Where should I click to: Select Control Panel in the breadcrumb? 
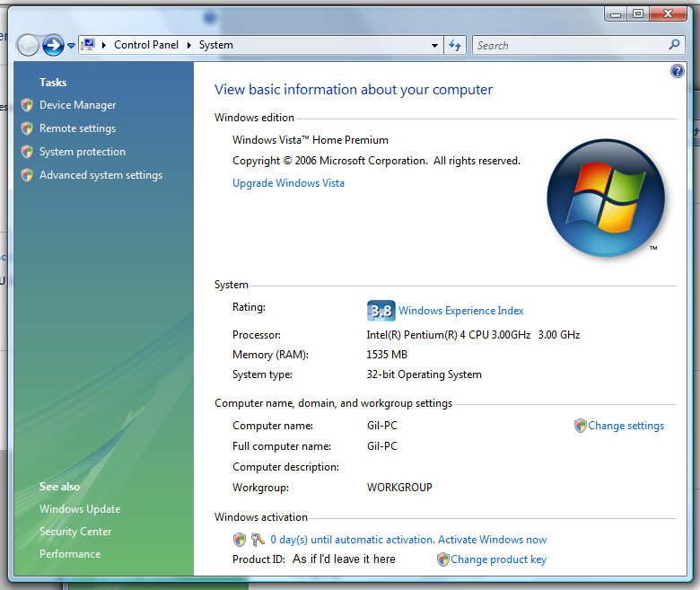click(146, 45)
